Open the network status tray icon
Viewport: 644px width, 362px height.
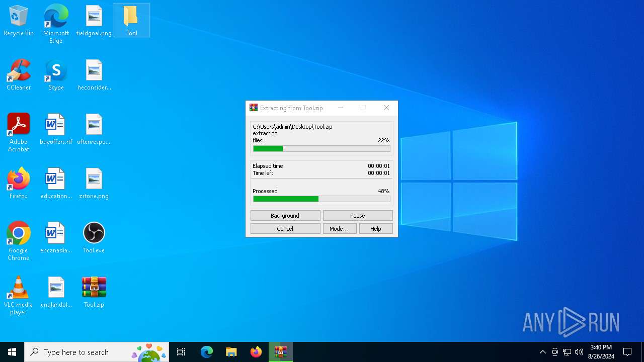click(x=567, y=352)
